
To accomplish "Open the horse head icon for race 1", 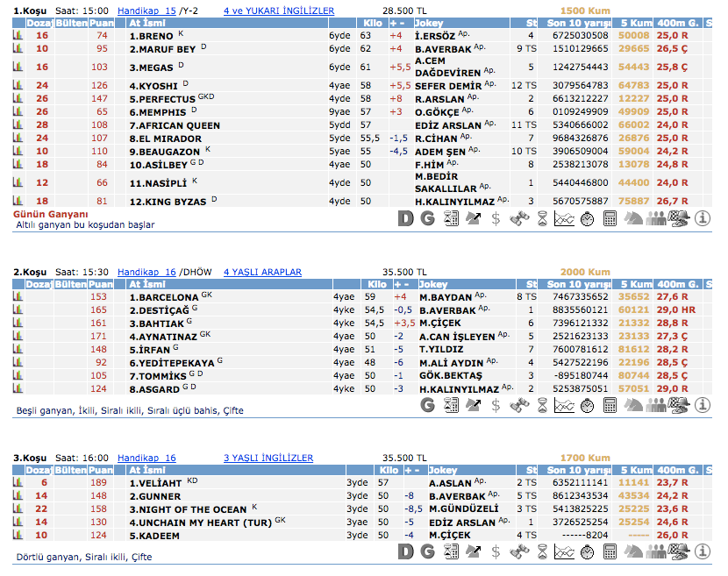I will [x=633, y=218].
